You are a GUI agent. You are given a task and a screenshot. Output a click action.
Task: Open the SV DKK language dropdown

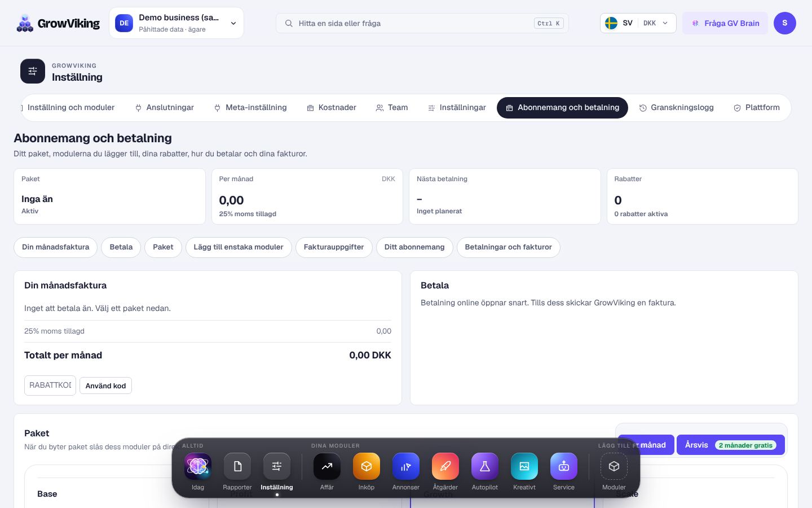click(638, 23)
